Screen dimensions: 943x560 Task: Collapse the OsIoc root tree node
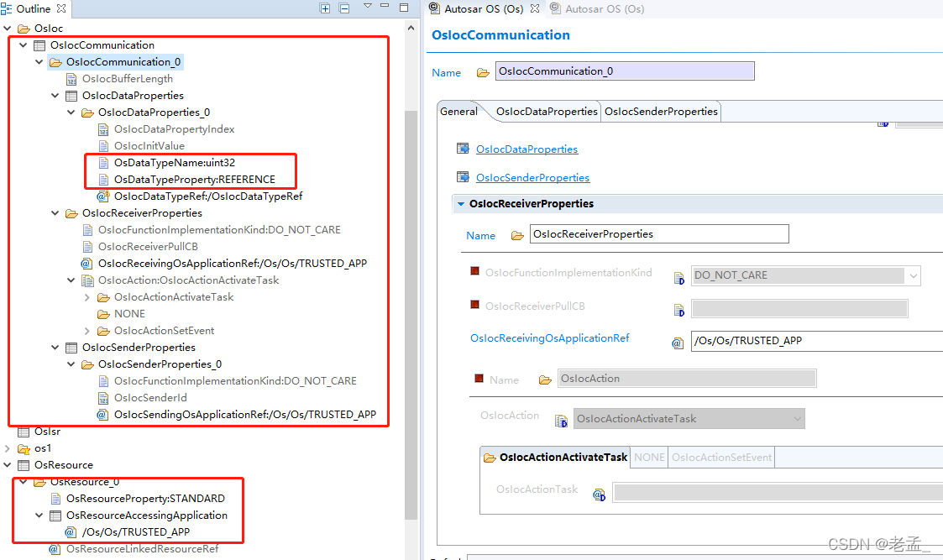coord(8,29)
